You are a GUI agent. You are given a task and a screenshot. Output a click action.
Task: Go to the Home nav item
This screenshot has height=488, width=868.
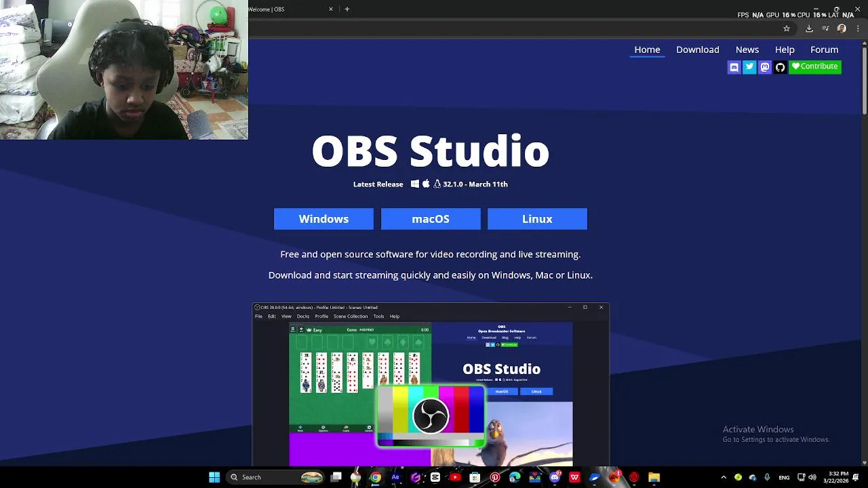[x=647, y=49]
